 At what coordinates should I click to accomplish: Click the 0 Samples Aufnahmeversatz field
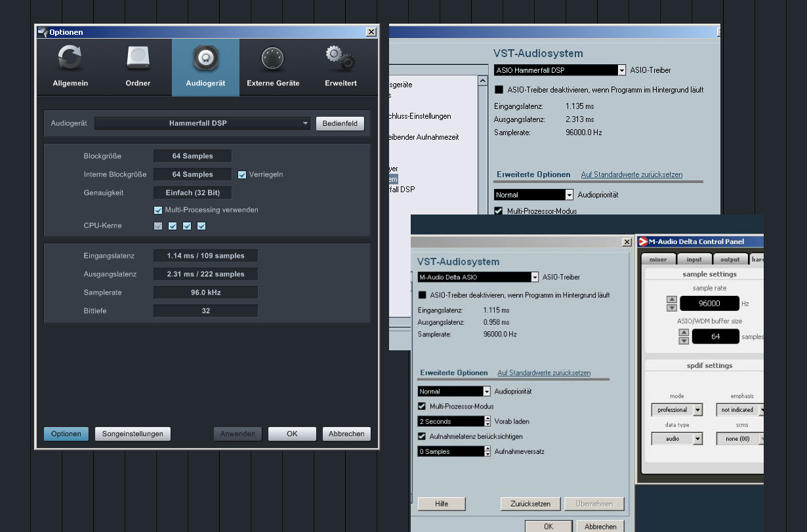click(x=451, y=451)
